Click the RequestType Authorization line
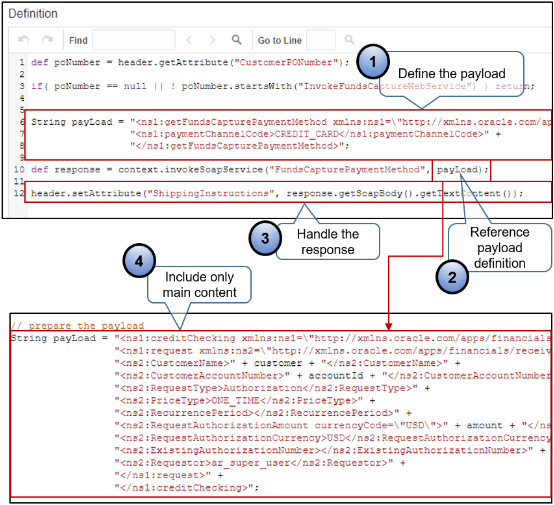Image resolution: width=554 pixels, height=505 pixels. tap(272, 388)
